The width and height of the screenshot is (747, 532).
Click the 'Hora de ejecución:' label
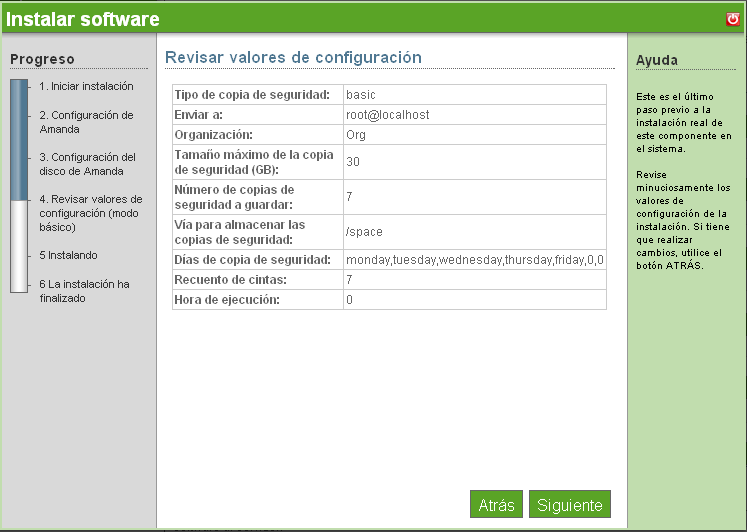[x=227, y=300]
